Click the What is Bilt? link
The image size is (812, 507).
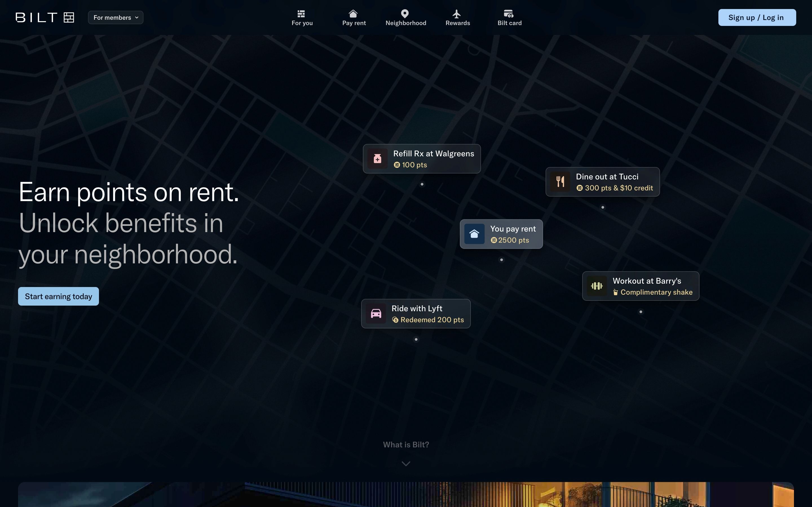coord(406,445)
